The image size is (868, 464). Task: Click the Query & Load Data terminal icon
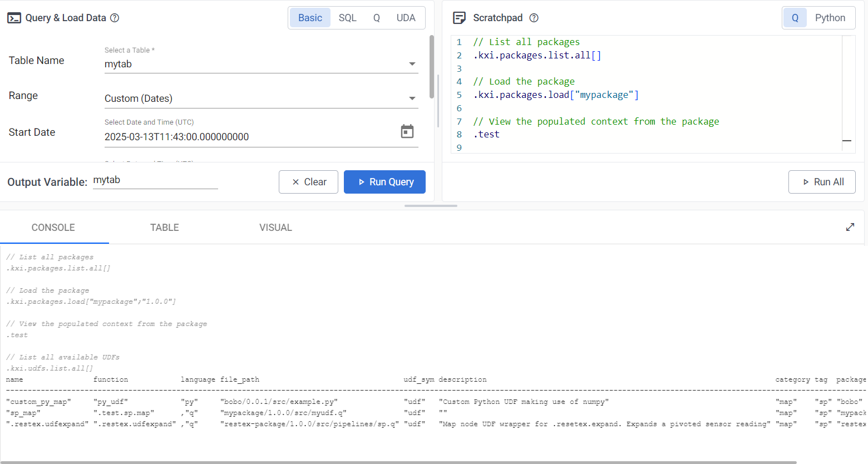tap(14, 18)
